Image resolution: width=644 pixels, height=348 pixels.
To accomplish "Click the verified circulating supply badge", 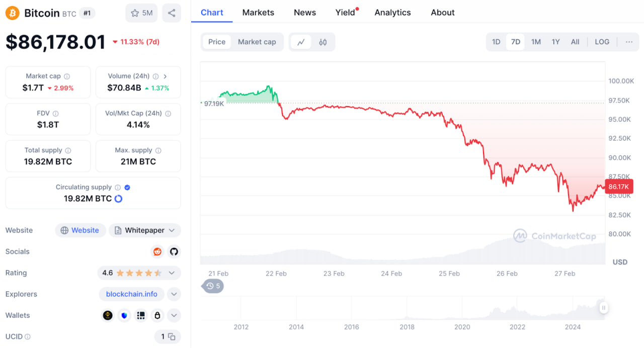I will [x=127, y=187].
